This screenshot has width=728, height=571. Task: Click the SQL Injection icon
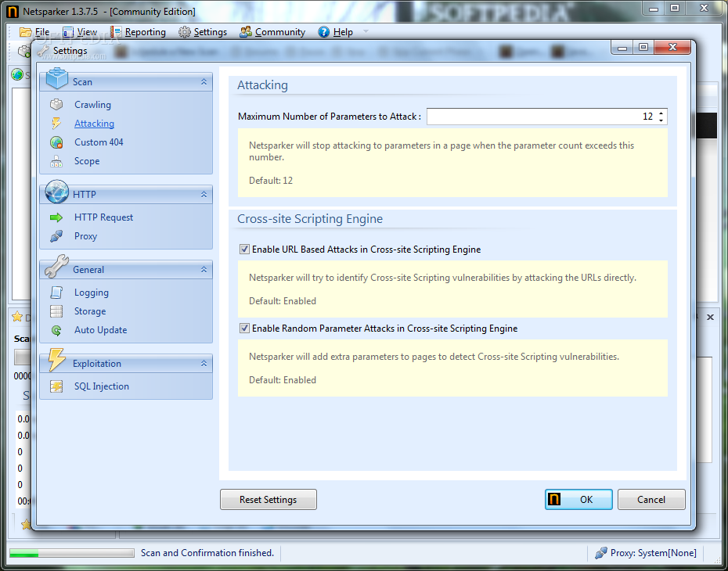(x=56, y=386)
